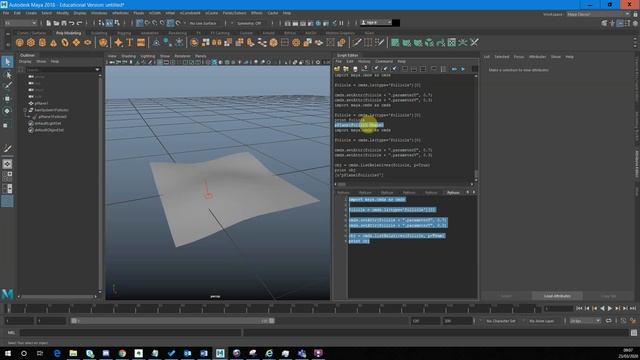Viewport: 640px width, 360px height.
Task: Select pPlane1 in the Outliner
Action: click(41, 103)
